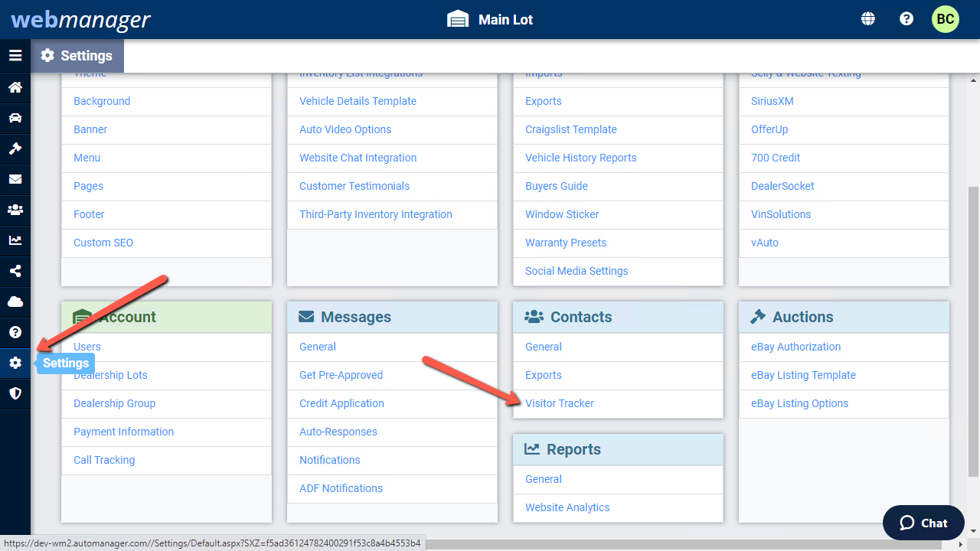Open Auctions via gavel sidebar icon
The width and height of the screenshot is (980, 551).
[x=15, y=148]
